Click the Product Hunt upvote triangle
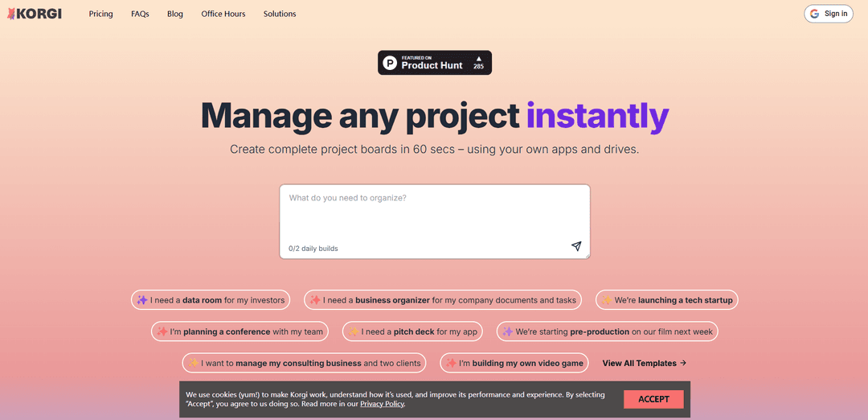868x420 pixels. pyautogui.click(x=478, y=58)
